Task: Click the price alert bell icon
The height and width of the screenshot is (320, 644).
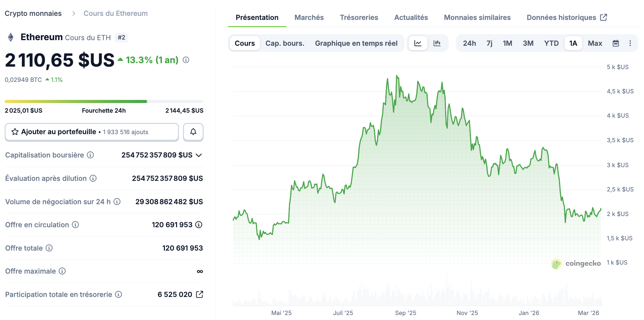Action: (x=193, y=132)
